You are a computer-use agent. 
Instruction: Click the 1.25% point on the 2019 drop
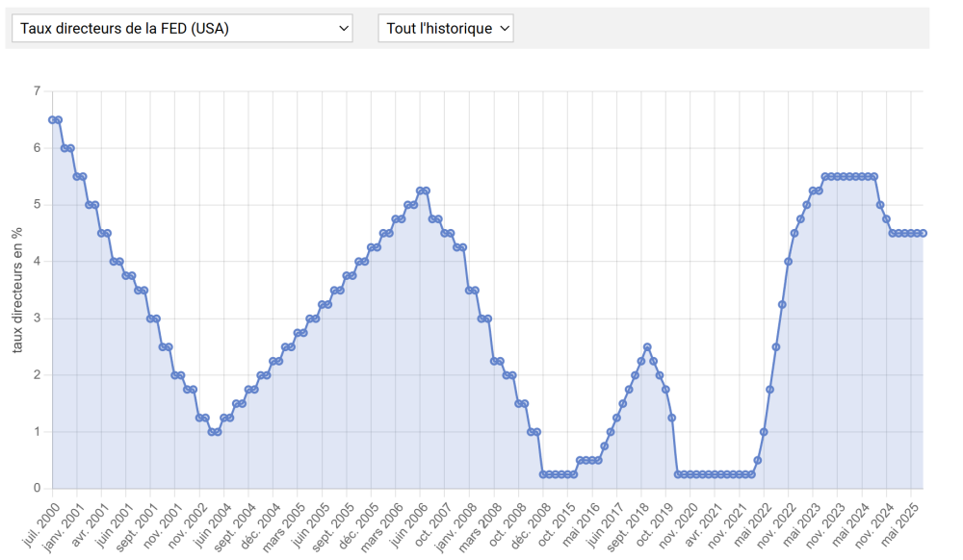[x=671, y=418]
